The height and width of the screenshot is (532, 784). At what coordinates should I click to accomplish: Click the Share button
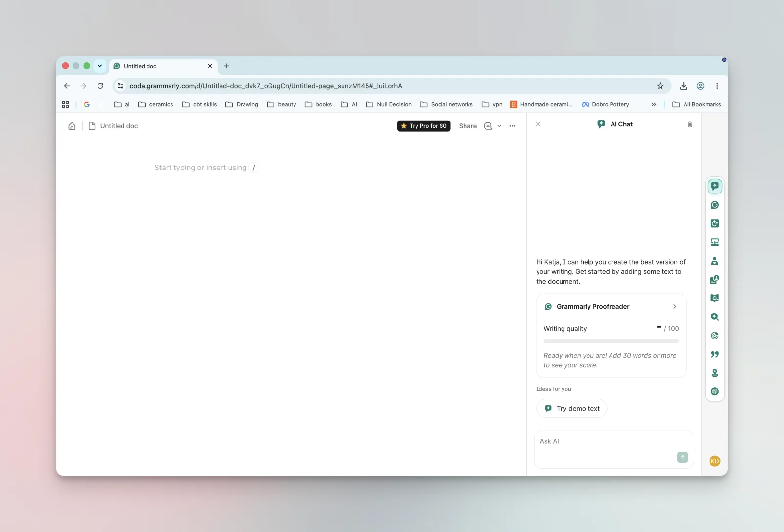tap(467, 126)
